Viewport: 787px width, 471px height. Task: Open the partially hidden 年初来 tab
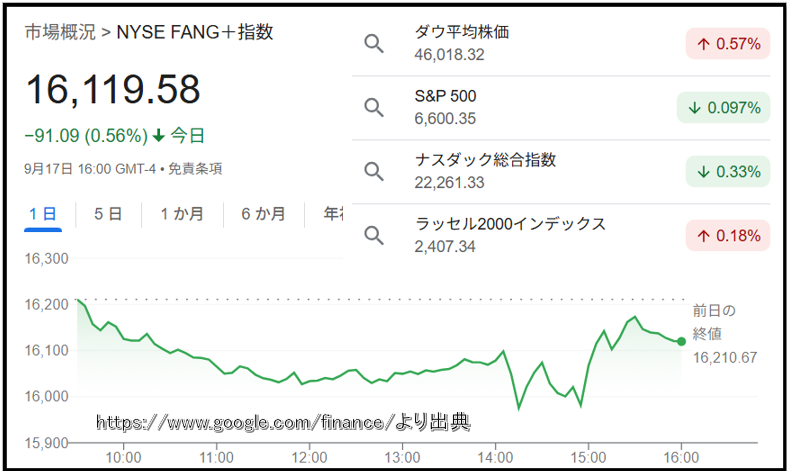[333, 214]
